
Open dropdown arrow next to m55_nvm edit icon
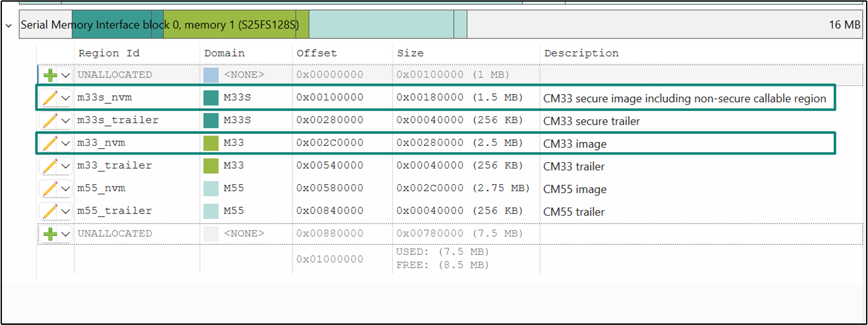click(x=65, y=189)
